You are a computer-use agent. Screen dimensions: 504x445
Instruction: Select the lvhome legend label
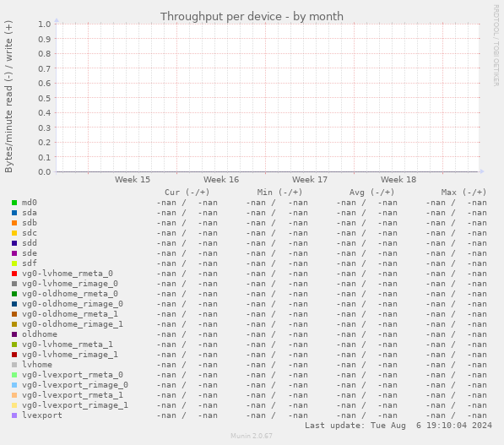click(x=37, y=365)
